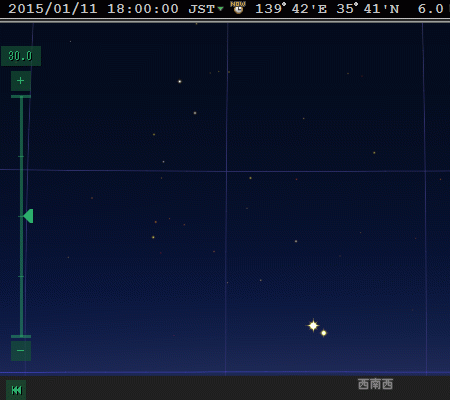Click the green zoom slider handle
This screenshot has width=450, height=400.
(x=28, y=216)
